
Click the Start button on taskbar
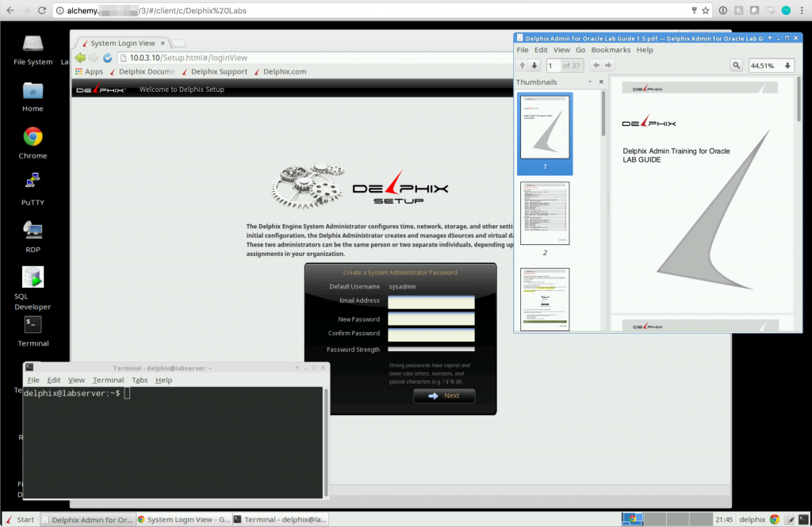(20, 519)
